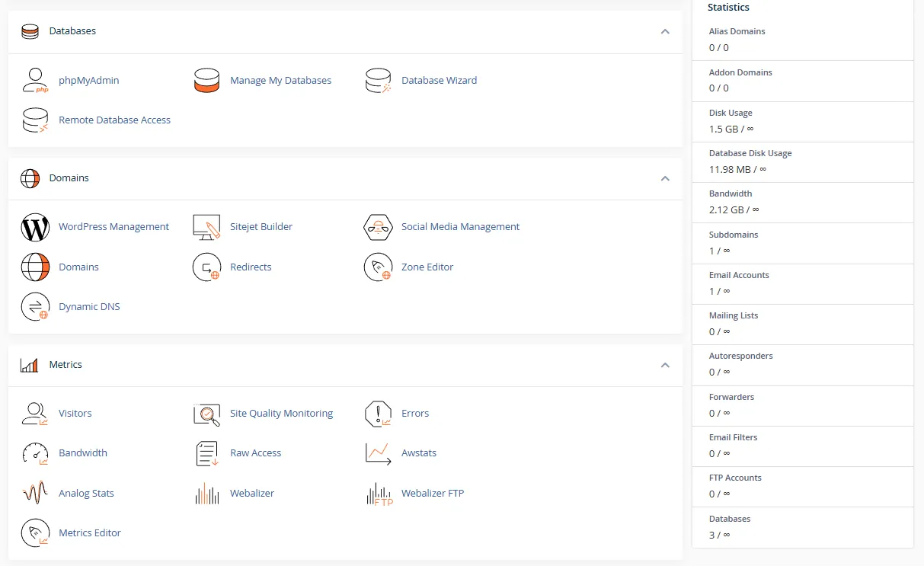This screenshot has width=924, height=566.
Task: Click the Subdomains statistic label
Action: (x=734, y=235)
